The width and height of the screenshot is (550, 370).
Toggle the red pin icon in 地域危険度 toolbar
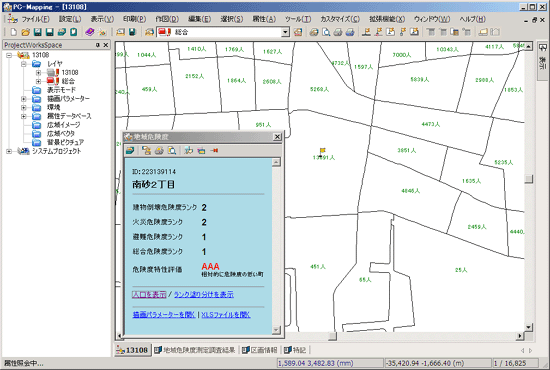pos(214,150)
